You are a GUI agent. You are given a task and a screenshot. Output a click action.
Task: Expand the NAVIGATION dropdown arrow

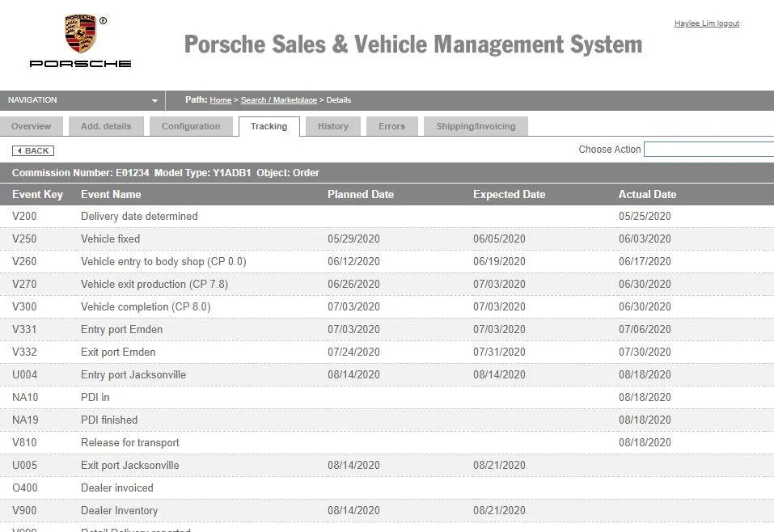154,101
